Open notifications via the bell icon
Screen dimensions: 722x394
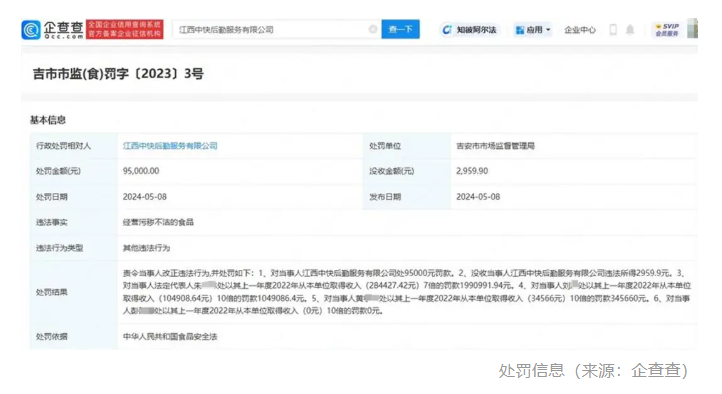pyautogui.click(x=630, y=30)
